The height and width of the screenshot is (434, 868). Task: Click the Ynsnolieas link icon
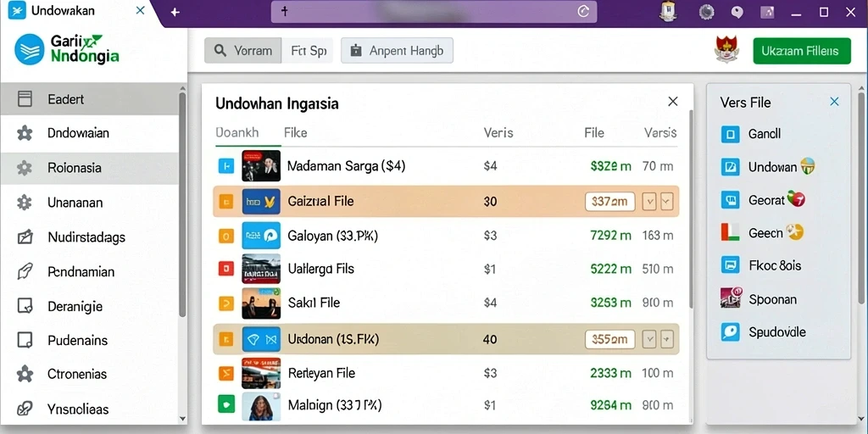25,409
